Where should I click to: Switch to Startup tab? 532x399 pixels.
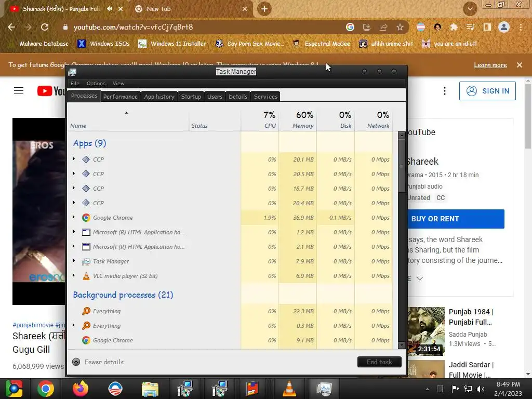coord(191,97)
